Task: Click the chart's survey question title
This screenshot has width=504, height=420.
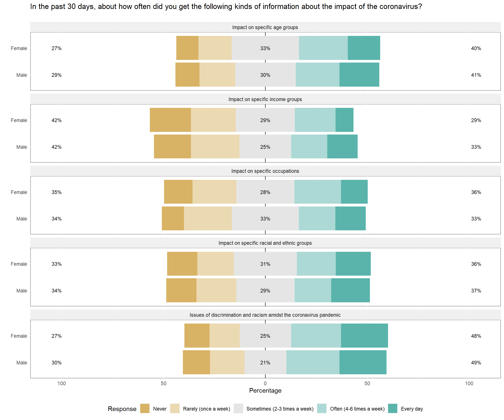Action: click(226, 7)
